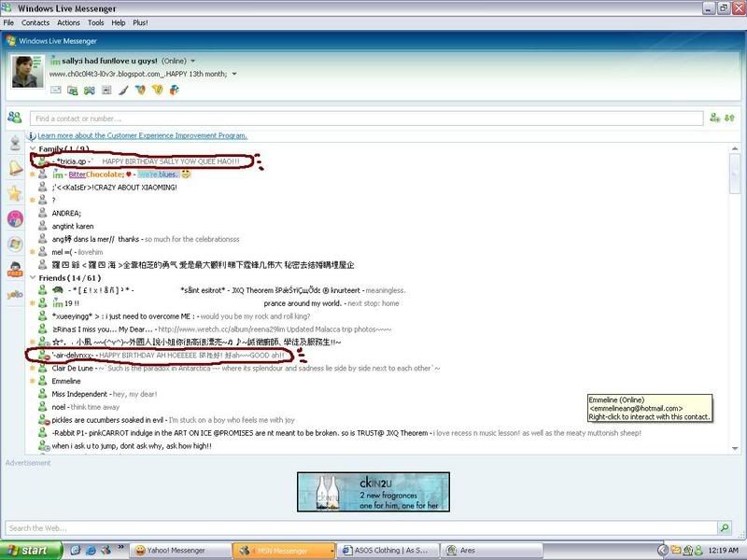Open the e-mail inbox envelope icon

[56, 90]
